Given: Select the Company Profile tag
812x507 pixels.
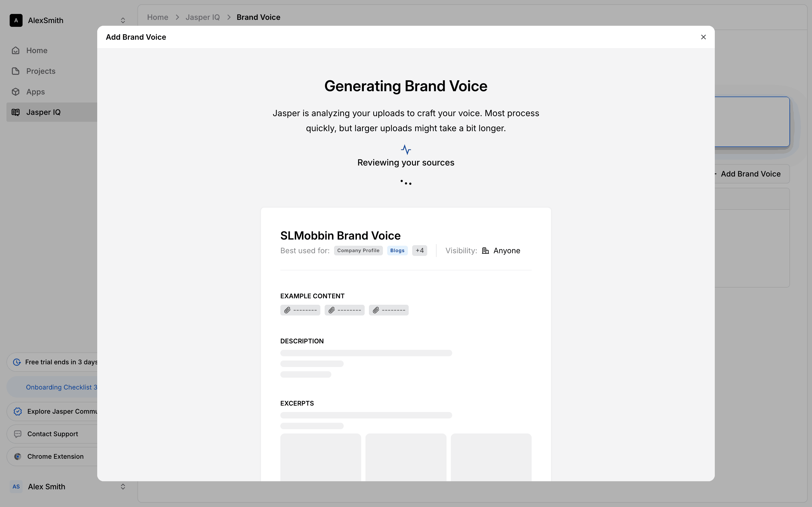Looking at the screenshot, I should (x=358, y=251).
